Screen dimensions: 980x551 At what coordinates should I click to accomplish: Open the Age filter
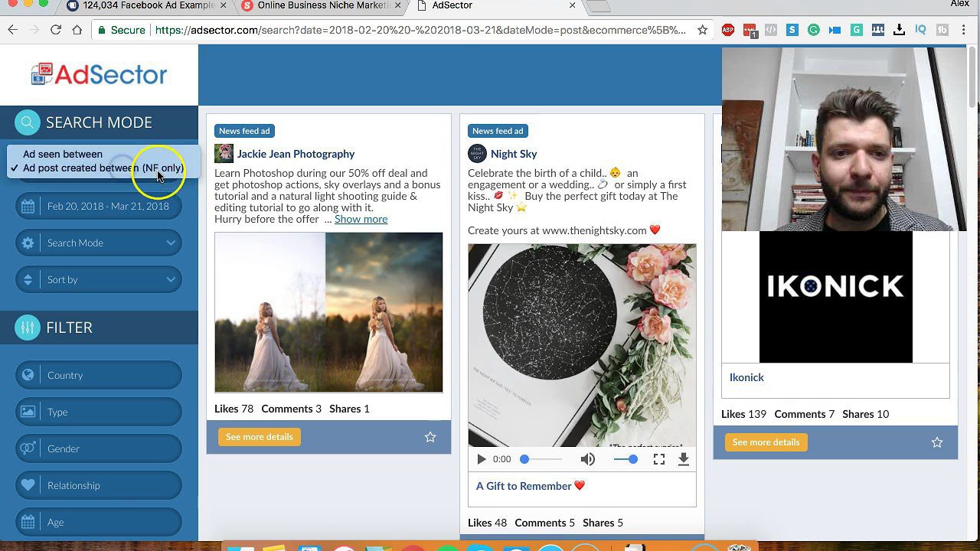[x=99, y=522]
